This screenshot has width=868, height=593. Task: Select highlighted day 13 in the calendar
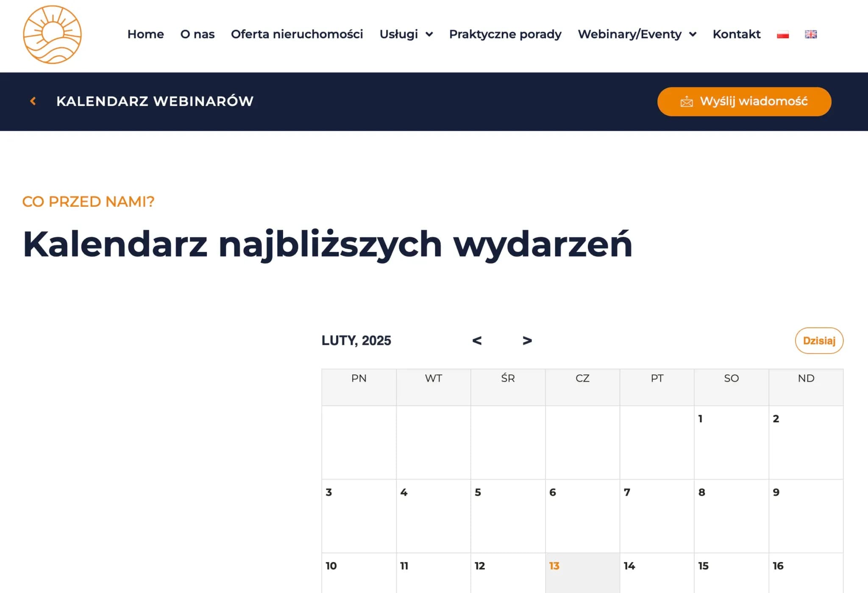(582, 573)
